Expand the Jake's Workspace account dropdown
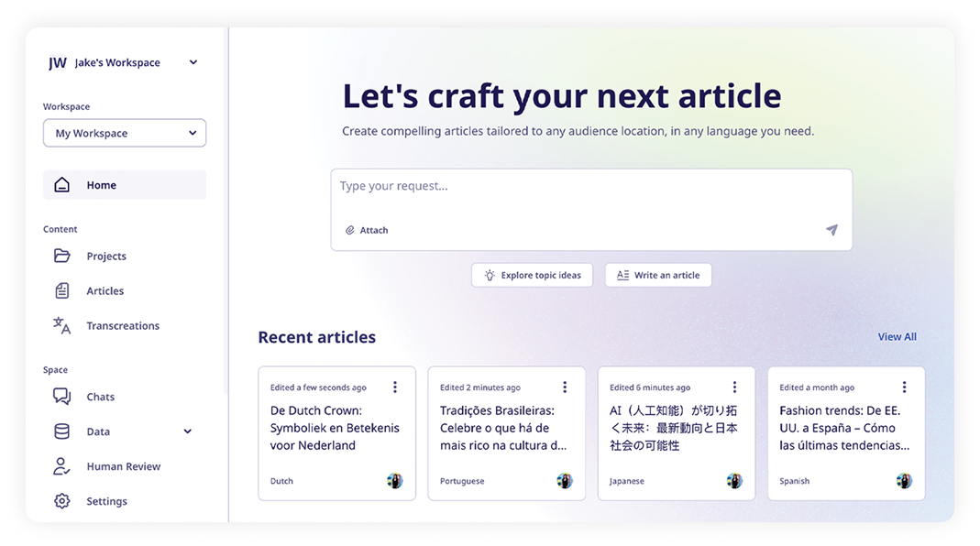Screen dimensions: 980x546 tap(193, 62)
